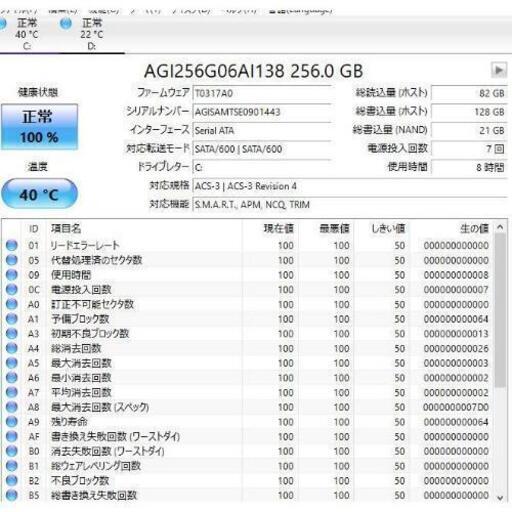Click raw value 000000000013
The width and height of the screenshot is (512, 512).
pyautogui.click(x=456, y=334)
